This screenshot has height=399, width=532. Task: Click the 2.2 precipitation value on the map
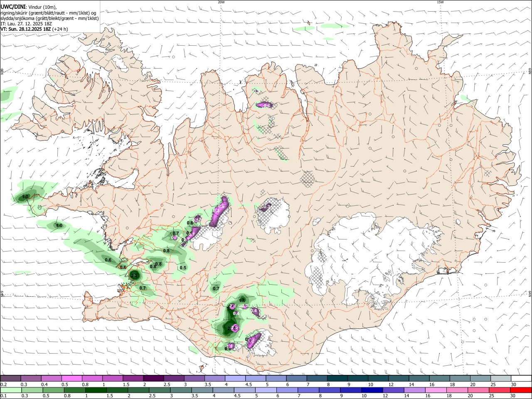pos(134,276)
